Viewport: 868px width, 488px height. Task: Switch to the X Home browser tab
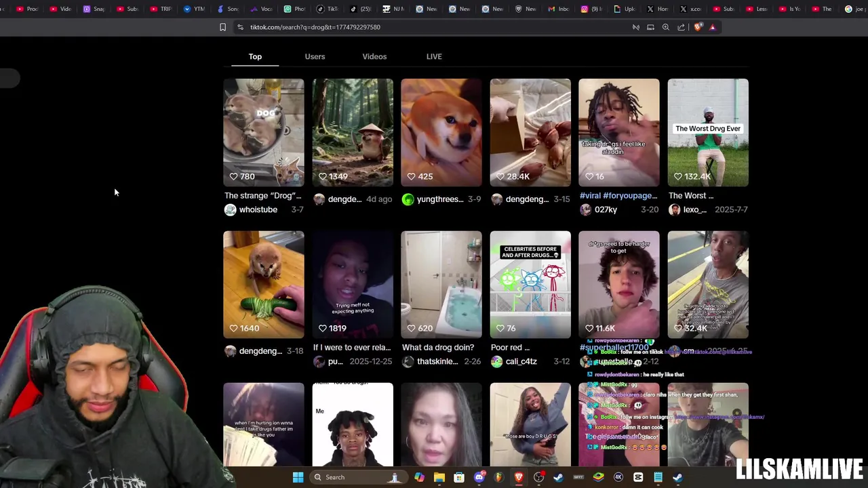point(658,9)
